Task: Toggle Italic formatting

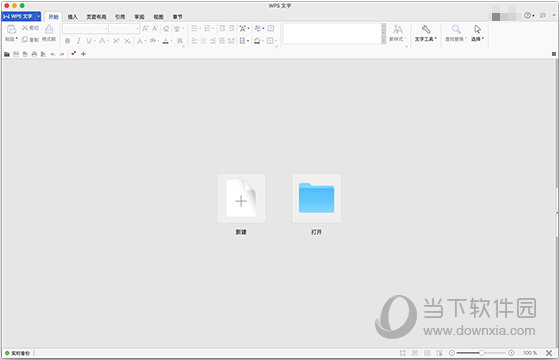Action: point(79,41)
